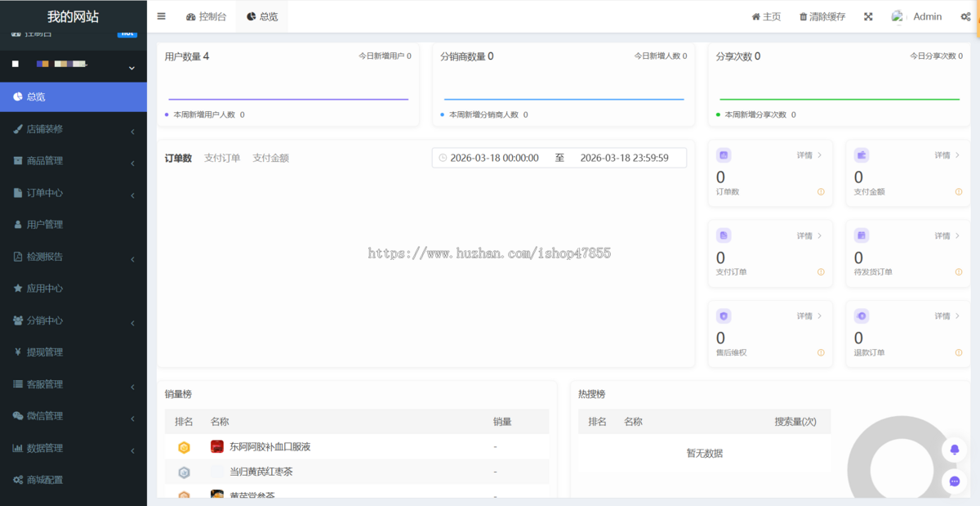Click end date 2026-03-18 23:59:59 field
Image resolution: width=980 pixels, height=506 pixels.
click(625, 158)
